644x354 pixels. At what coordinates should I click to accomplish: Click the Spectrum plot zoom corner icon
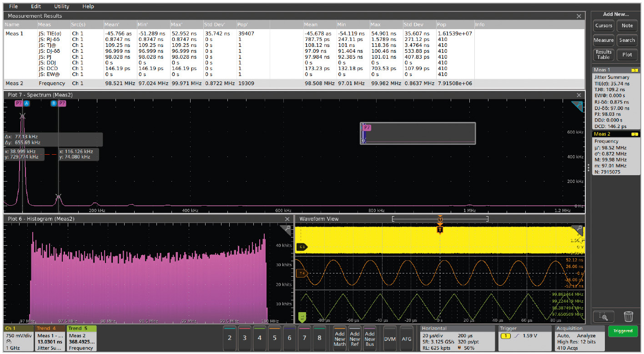578,106
